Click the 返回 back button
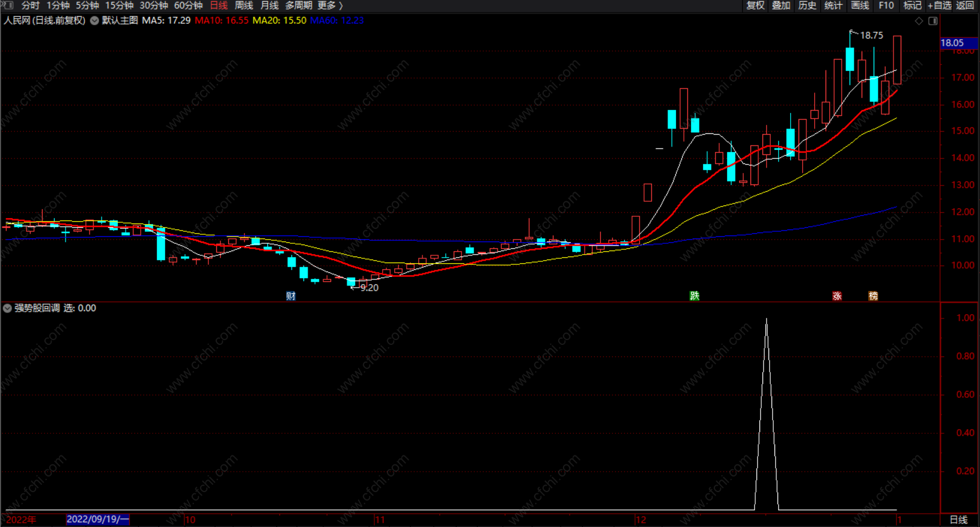Image resolution: width=980 pixels, height=527 pixels. pos(965,5)
